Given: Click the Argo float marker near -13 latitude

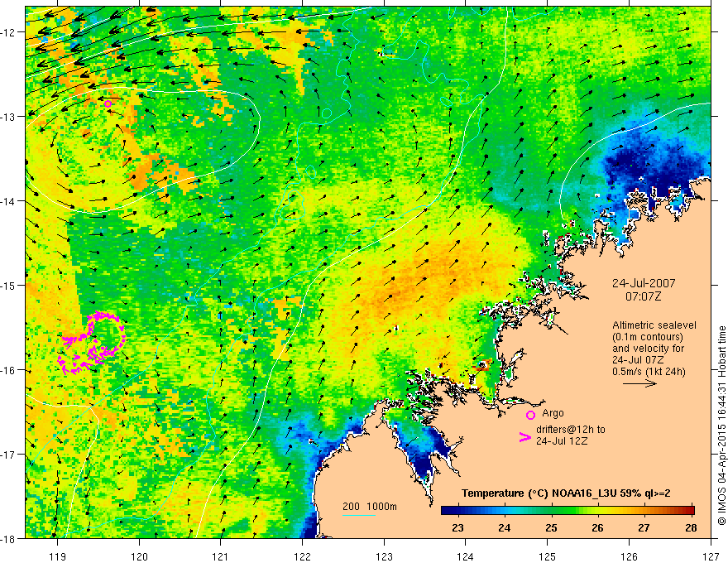Looking at the screenshot, I should (x=108, y=104).
